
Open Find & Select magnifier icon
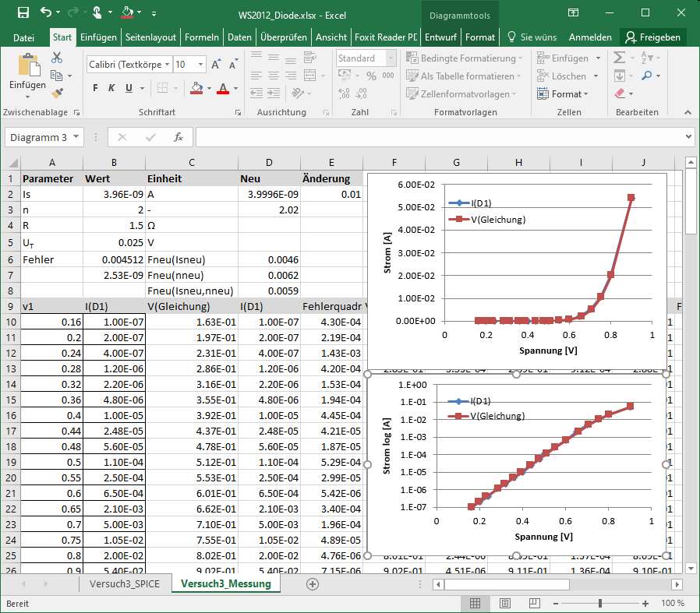coord(647,76)
